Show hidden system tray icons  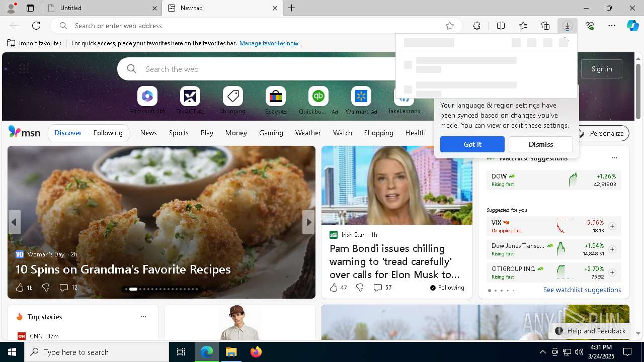542,352
